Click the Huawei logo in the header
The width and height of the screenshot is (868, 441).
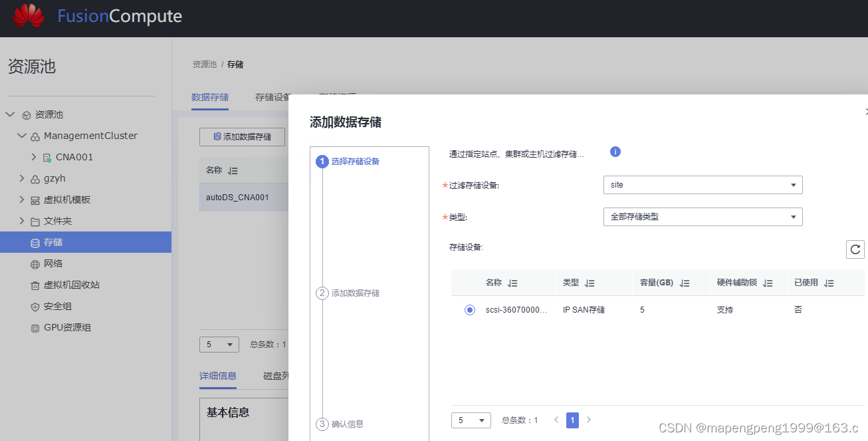29,16
